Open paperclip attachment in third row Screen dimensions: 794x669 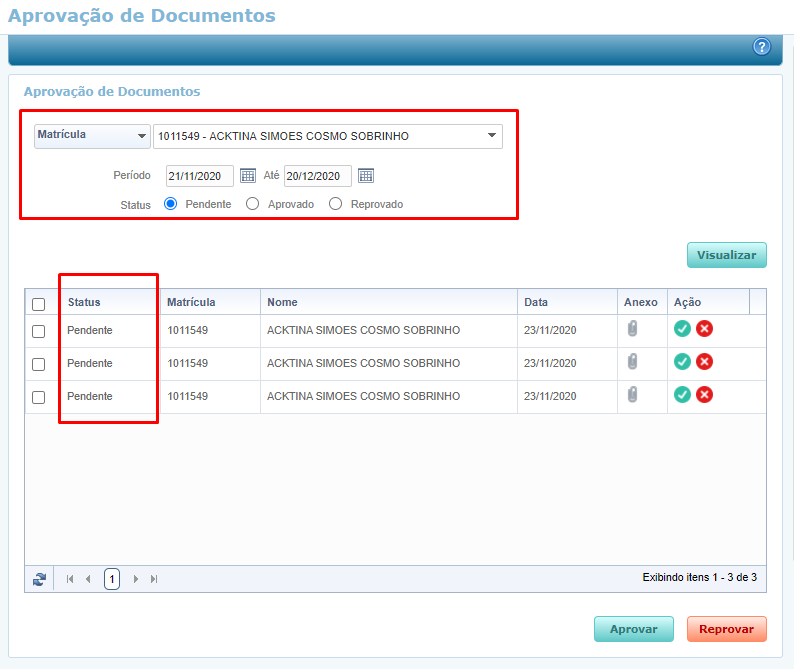pyautogui.click(x=632, y=395)
